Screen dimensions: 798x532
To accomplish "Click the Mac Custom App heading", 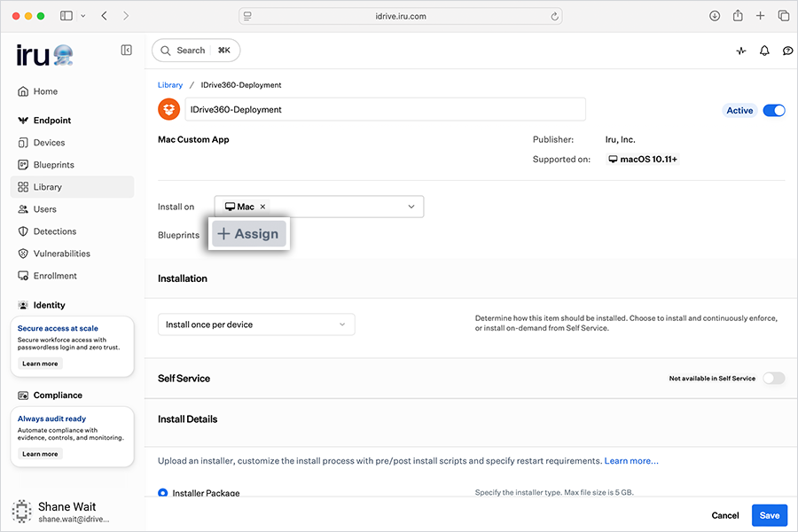I will tap(193, 139).
